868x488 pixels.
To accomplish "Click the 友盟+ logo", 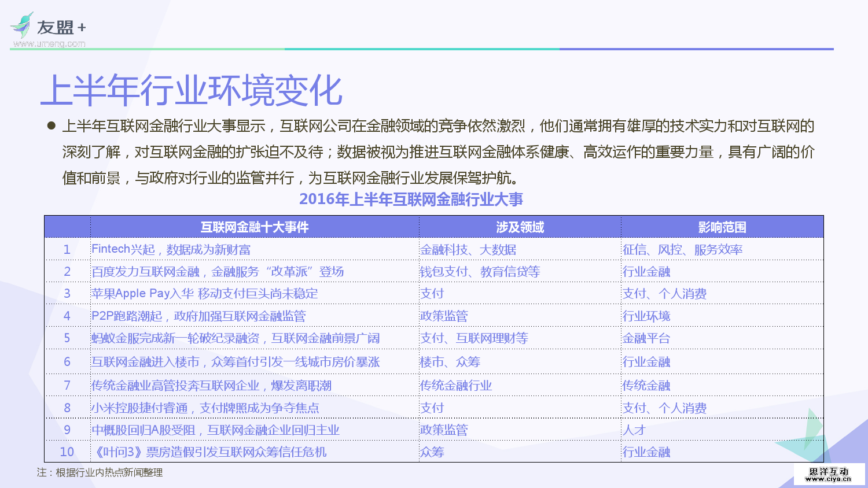I will [x=59, y=25].
